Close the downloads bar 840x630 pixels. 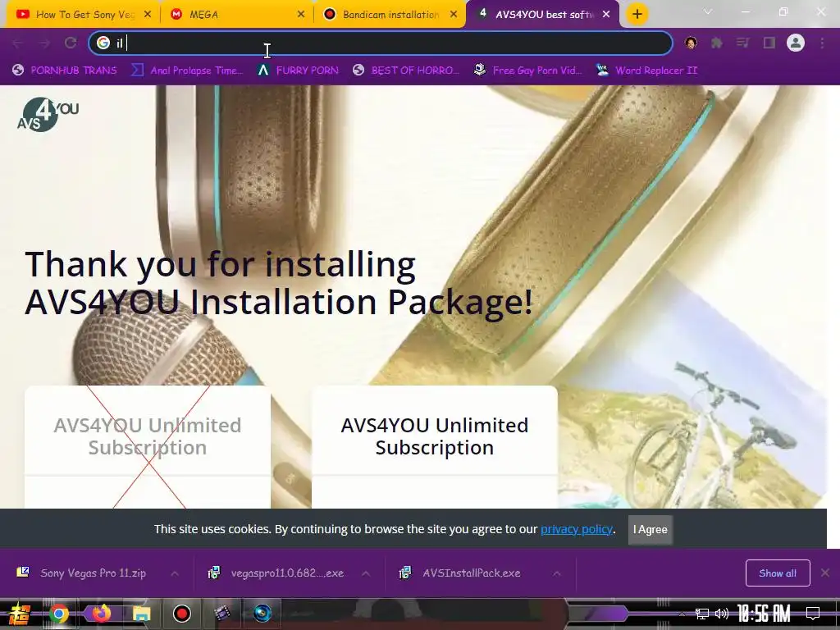(825, 573)
